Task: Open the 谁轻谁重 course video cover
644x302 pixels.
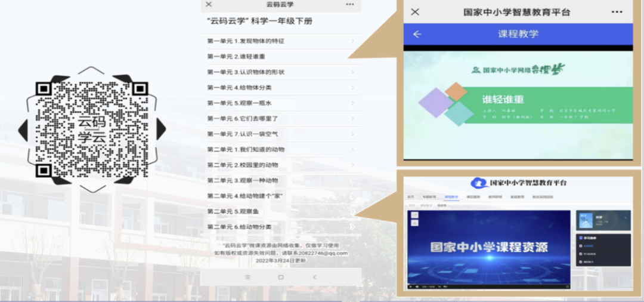Action: [518, 105]
